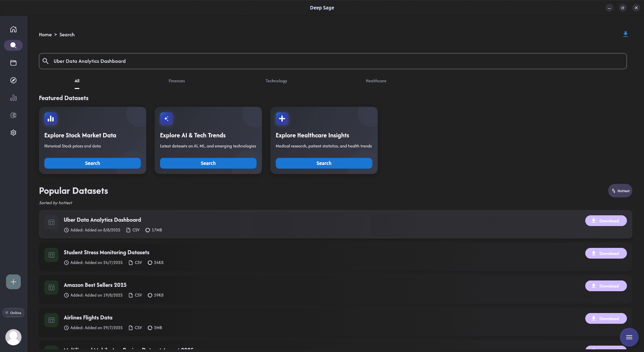Open the Home icon in sidebar
Viewport: 644px width, 352px height.
click(13, 29)
